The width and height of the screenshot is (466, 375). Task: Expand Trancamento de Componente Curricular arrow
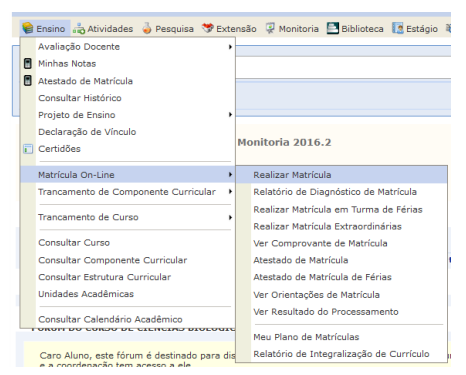click(x=230, y=192)
